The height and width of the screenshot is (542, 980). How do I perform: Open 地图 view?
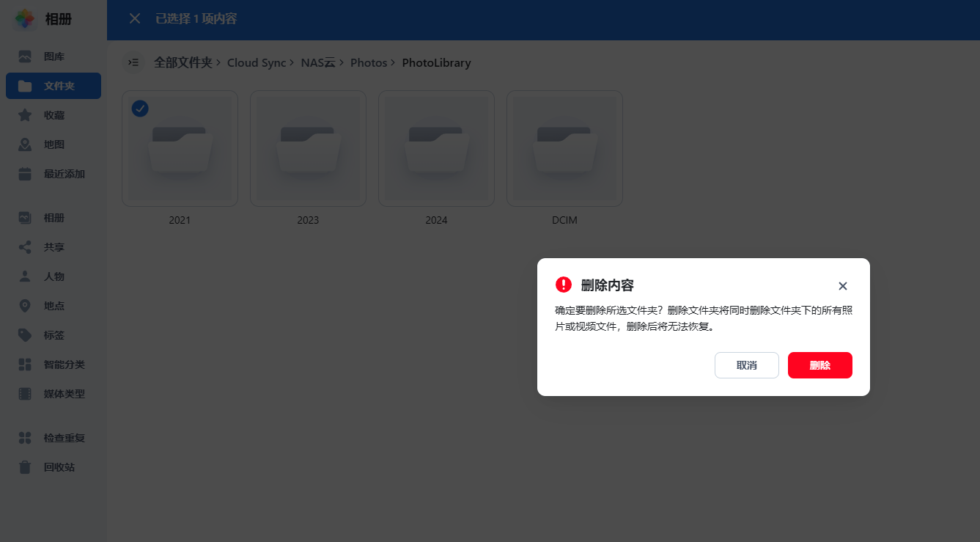tap(54, 144)
